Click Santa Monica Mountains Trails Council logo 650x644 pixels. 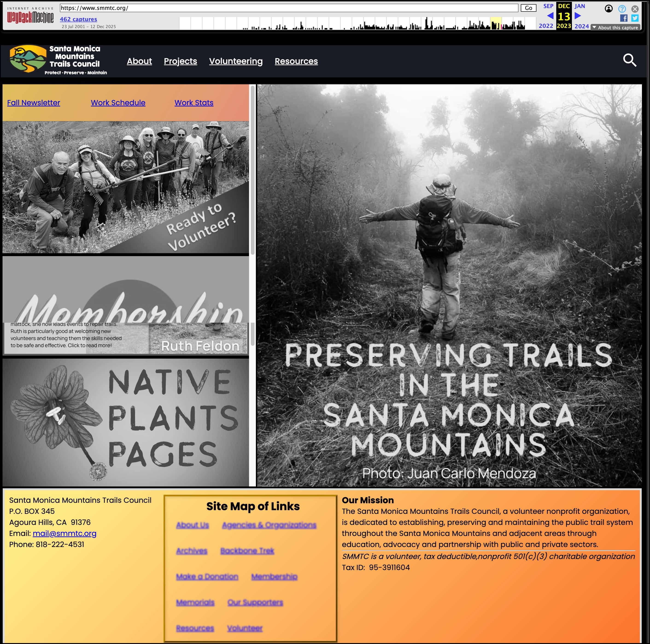[x=28, y=59]
